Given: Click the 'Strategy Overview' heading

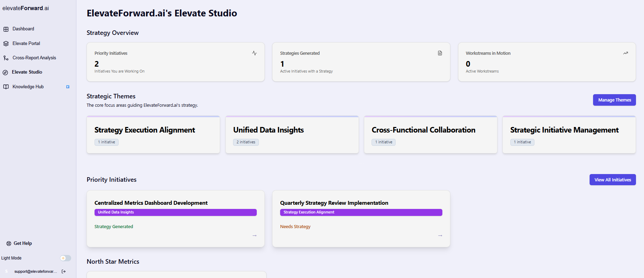Looking at the screenshot, I should [113, 33].
